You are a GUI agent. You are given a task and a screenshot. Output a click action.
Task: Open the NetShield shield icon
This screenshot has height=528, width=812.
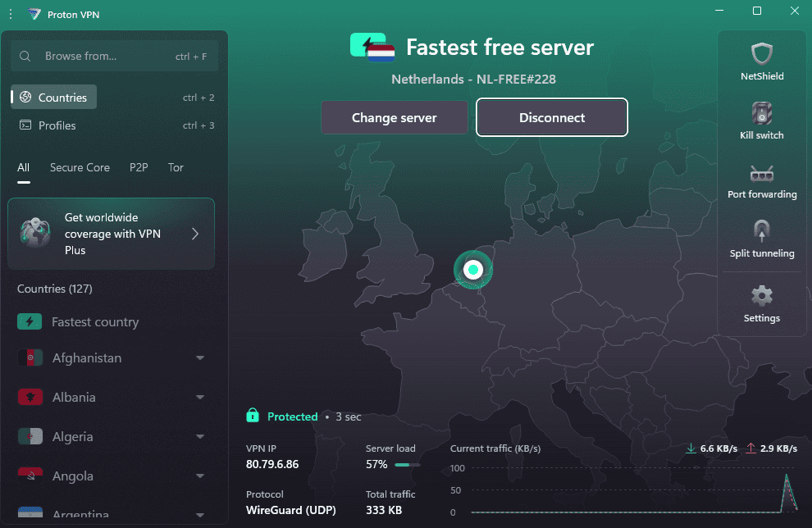[762, 55]
